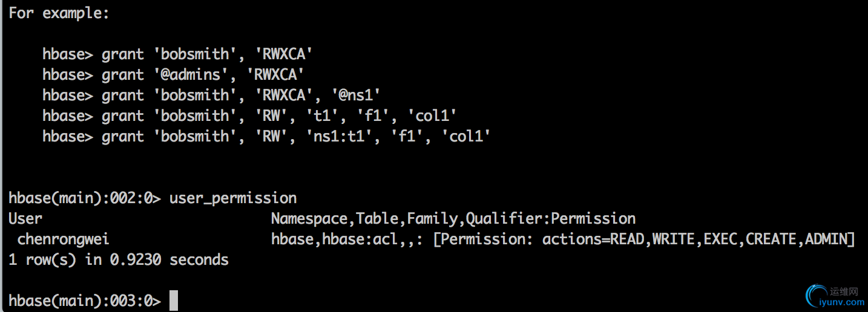
Task: Click the 运维网 Chinese watermark text
Action: point(844,291)
